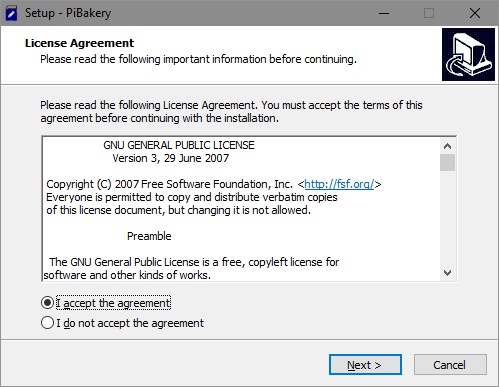Click the 'Preamble' heading in the license
Screen dimensions: 499x387
click(x=149, y=236)
